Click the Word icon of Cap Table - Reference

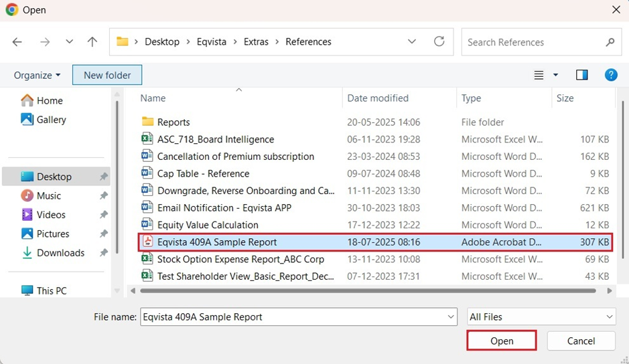click(x=147, y=173)
